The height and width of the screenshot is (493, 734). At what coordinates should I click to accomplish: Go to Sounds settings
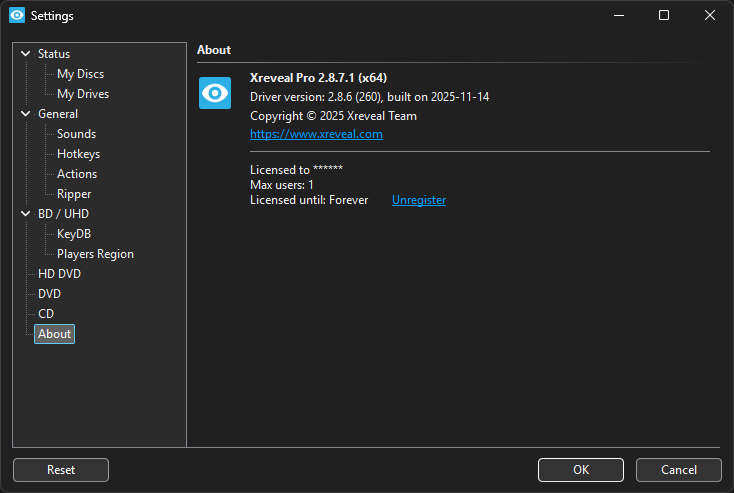[76, 134]
